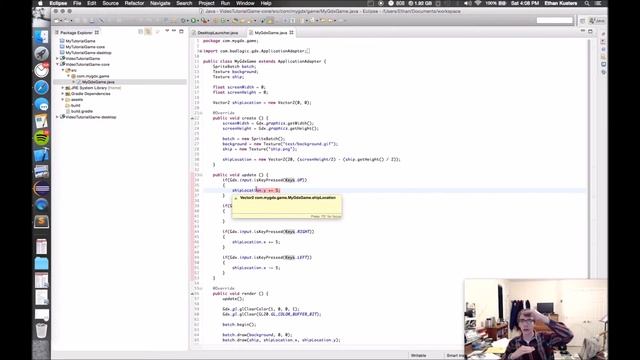
Task: Click the Open Perspective icon
Action: click(582, 21)
